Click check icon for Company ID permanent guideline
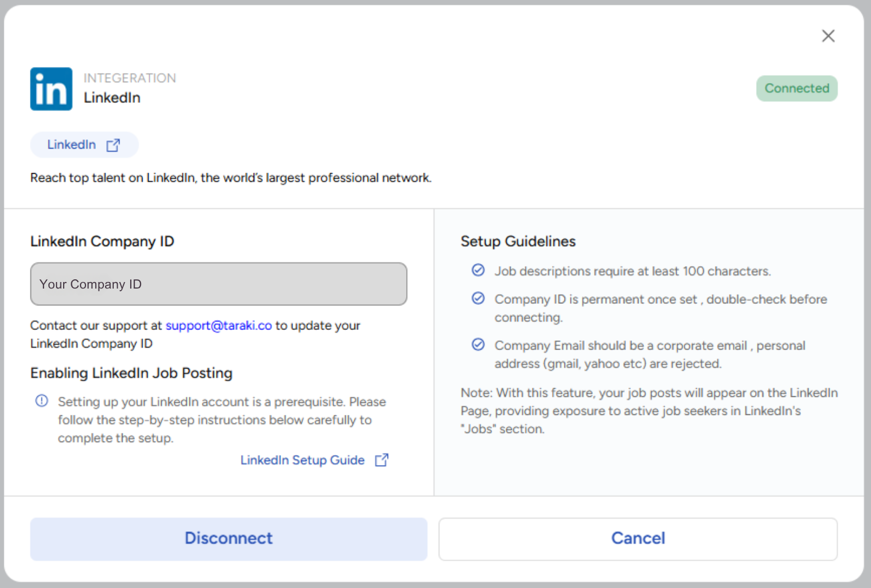The width and height of the screenshot is (871, 588). (x=478, y=298)
